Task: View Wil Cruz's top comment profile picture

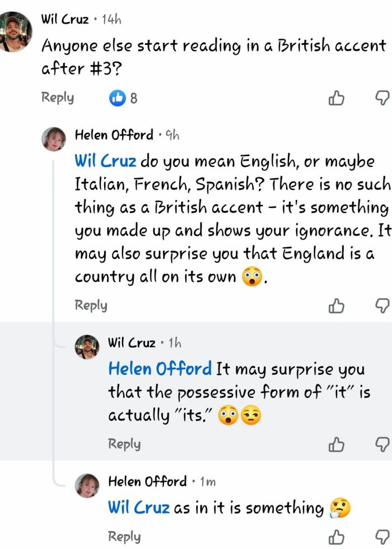Action: pyautogui.click(x=15, y=33)
